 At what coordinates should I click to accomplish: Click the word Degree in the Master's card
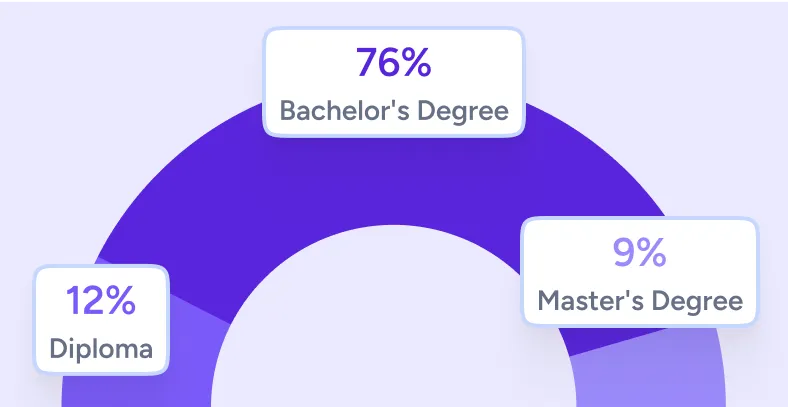click(x=697, y=300)
